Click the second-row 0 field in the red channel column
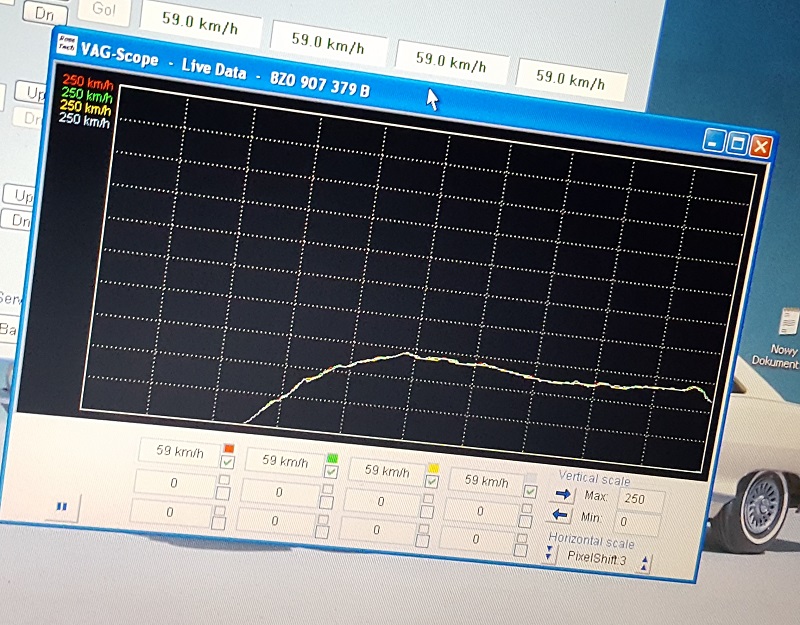800x625 pixels. (174, 483)
